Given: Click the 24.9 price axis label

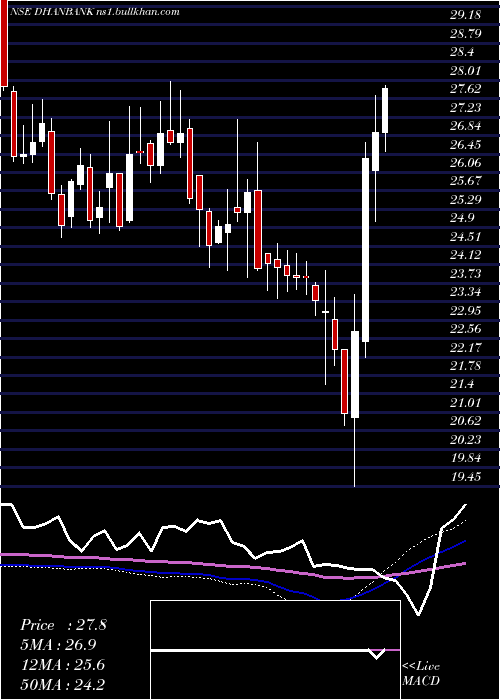Looking at the screenshot, I should 462,218.
